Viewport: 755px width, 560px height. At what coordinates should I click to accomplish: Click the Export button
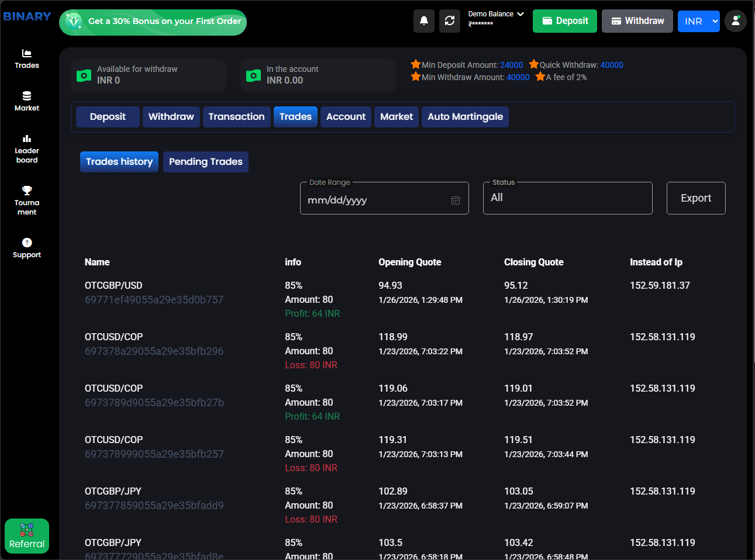click(696, 198)
